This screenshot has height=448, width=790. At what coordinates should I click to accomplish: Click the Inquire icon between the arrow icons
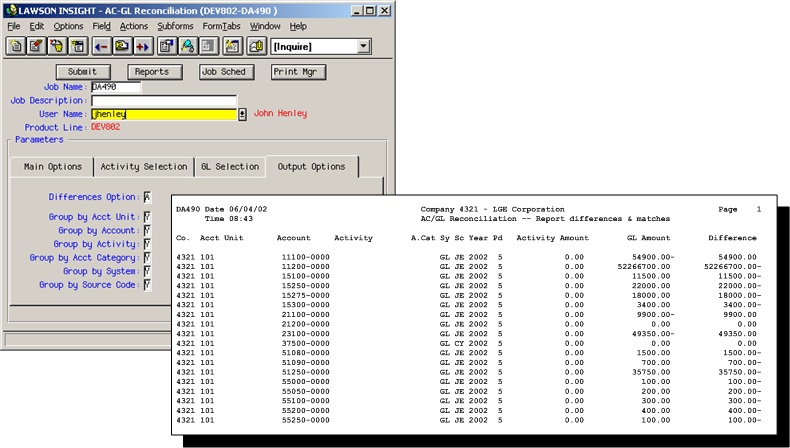(122, 46)
